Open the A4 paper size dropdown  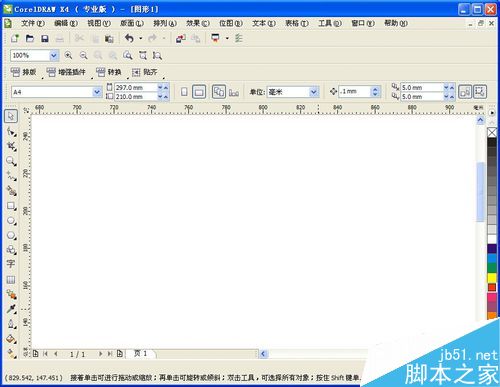pos(97,92)
